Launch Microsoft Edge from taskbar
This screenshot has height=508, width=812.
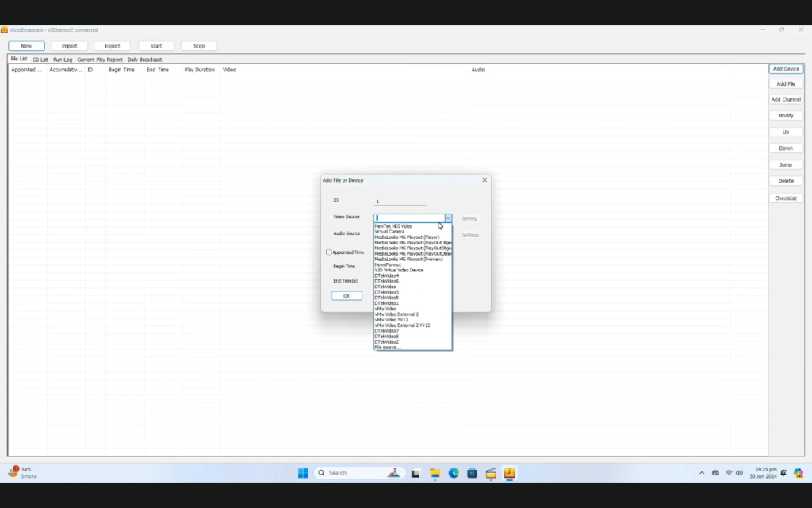pos(454,473)
